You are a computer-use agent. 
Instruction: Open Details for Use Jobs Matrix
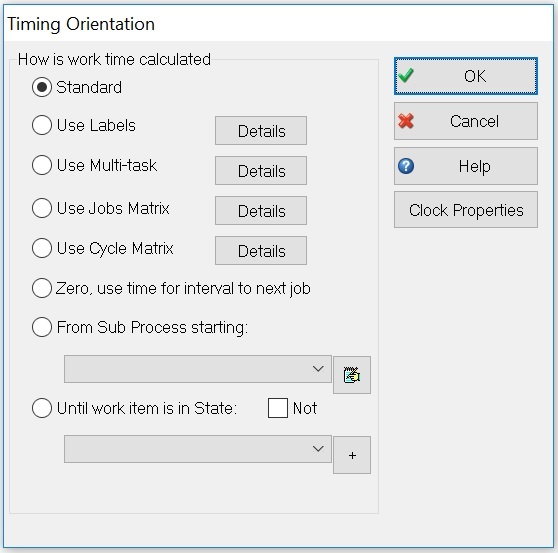[261, 211]
